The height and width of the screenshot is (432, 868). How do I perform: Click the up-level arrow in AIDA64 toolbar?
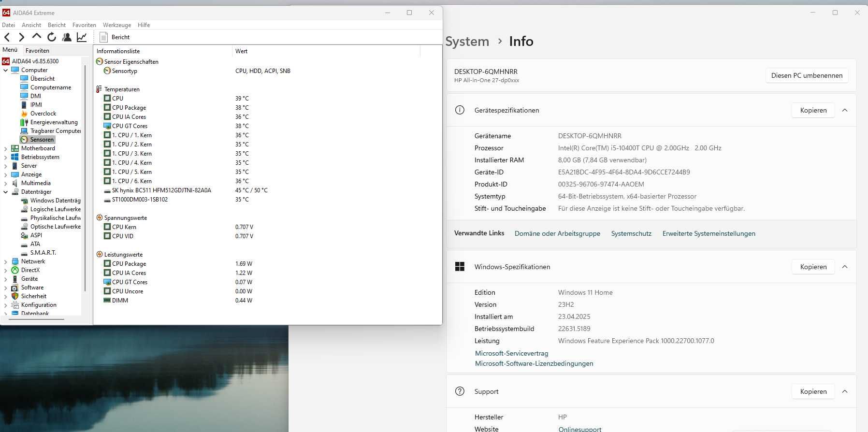(36, 37)
